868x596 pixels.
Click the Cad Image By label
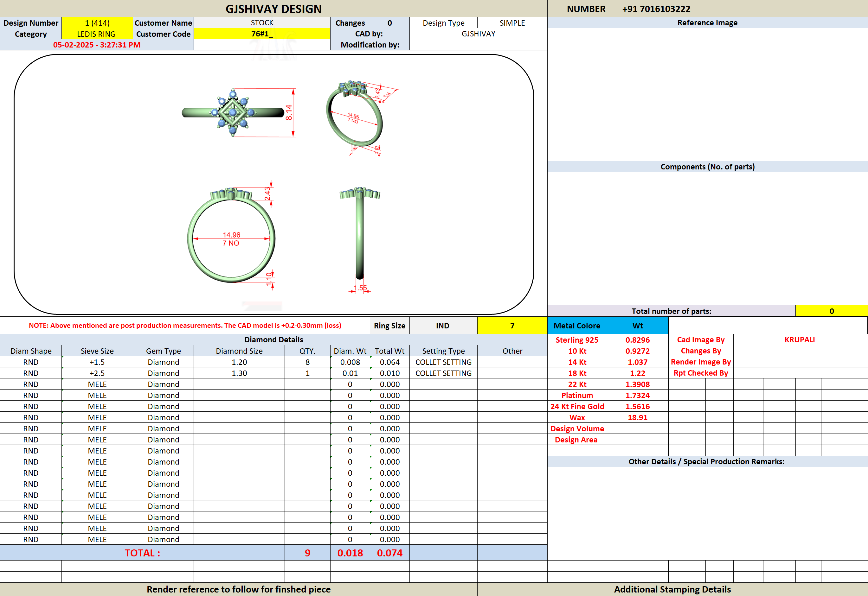[701, 340]
